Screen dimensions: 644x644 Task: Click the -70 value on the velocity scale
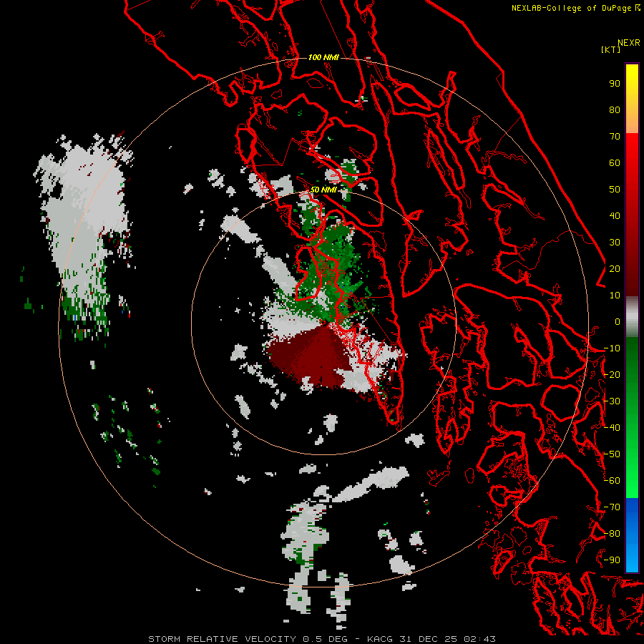612,507
